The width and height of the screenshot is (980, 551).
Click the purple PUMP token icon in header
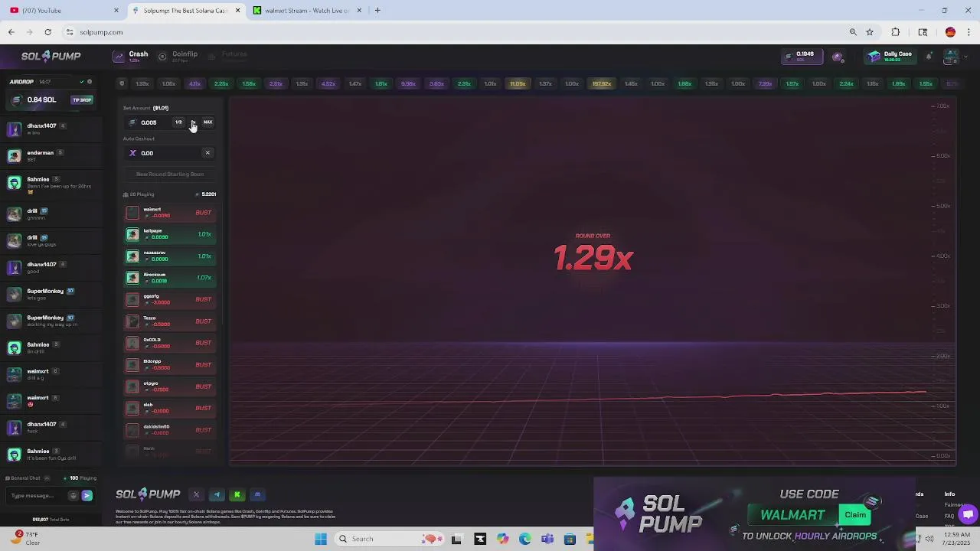838,57
